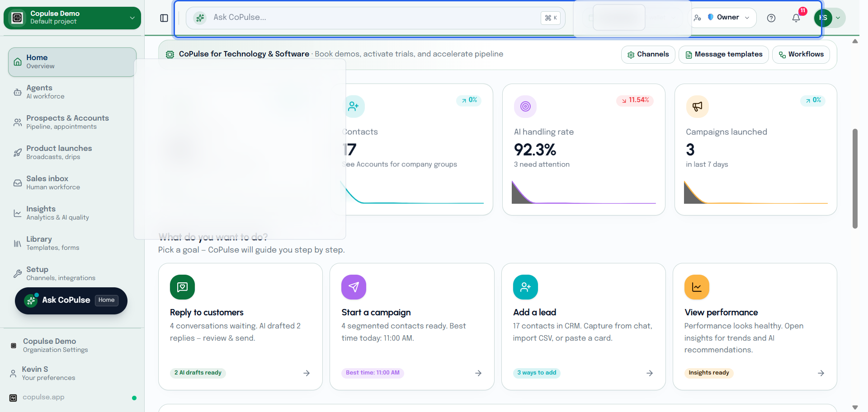Click the View performance chart icon
The width and height of the screenshot is (868, 412).
(x=697, y=287)
